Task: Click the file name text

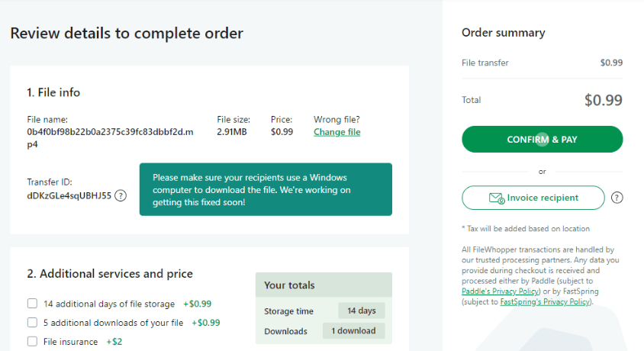Action: (x=109, y=137)
